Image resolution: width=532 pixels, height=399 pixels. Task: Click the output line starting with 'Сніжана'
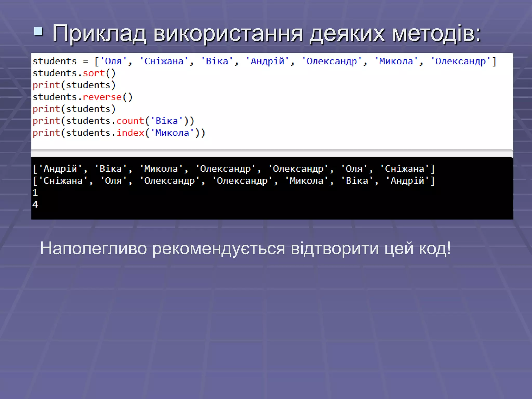234,181
